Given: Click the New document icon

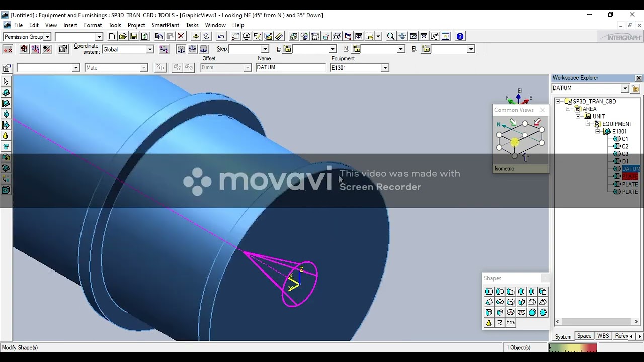Looking at the screenshot, I should click(x=112, y=36).
